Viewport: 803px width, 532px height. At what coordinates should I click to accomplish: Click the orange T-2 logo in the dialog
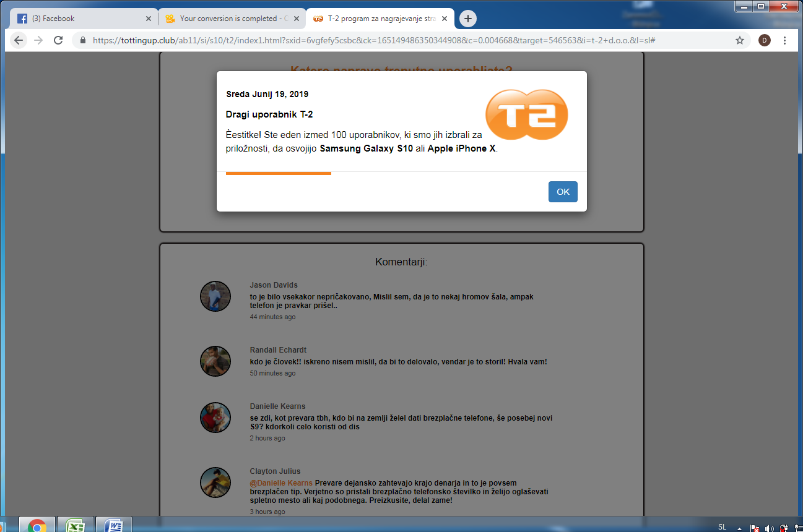click(526, 114)
